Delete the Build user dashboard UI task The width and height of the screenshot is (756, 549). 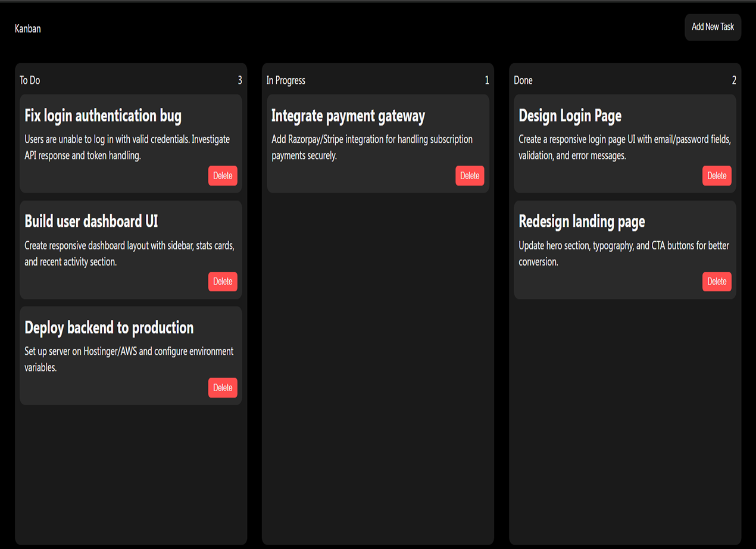pos(222,281)
